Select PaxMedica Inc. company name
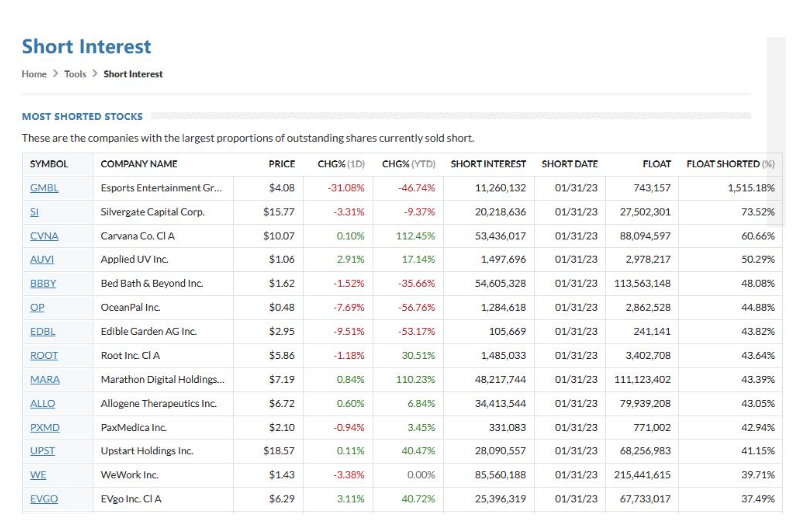Screen dimensions: 806x522 134,427
